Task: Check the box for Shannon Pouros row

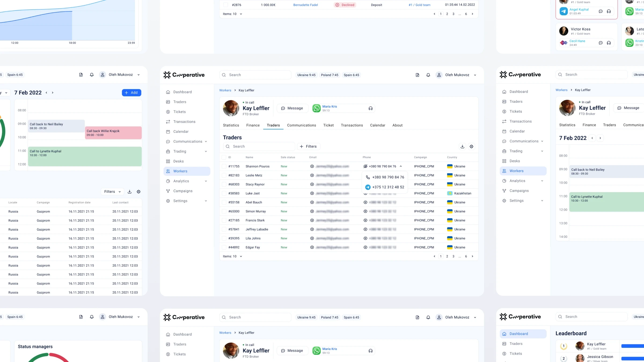Action: pos(224,166)
